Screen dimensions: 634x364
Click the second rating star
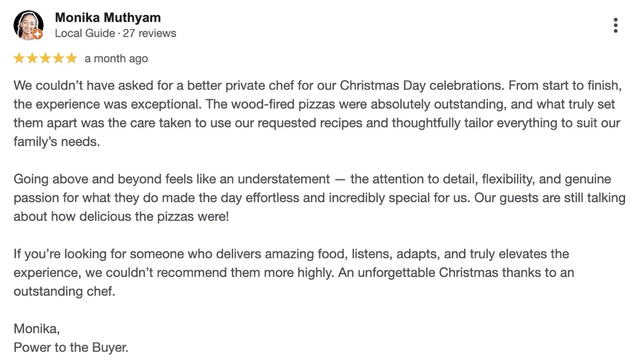pos(32,58)
